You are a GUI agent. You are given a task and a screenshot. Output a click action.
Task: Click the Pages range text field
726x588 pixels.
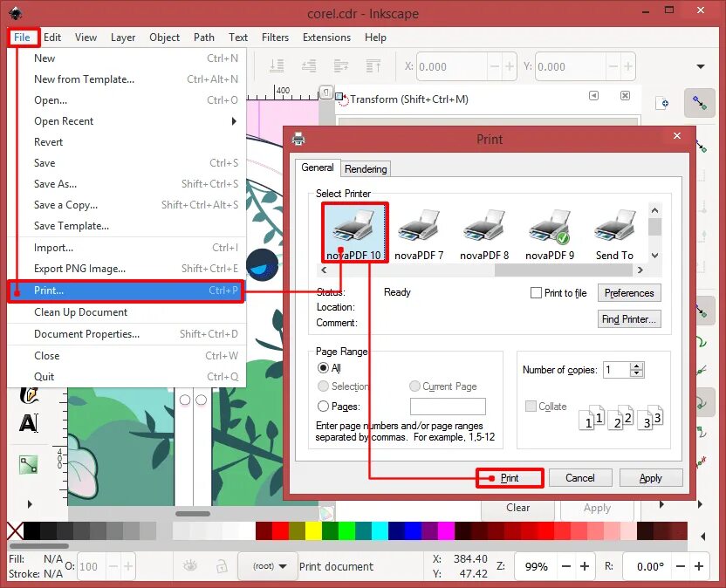coord(448,407)
